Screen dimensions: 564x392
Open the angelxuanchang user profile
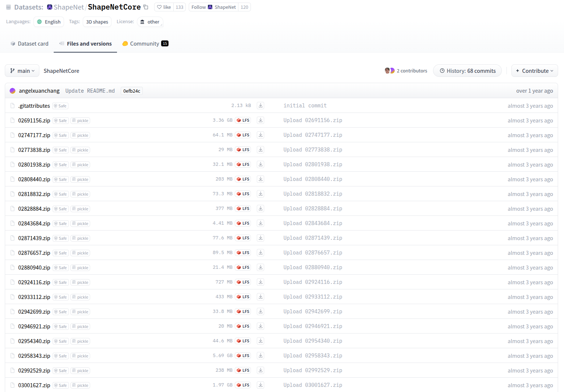point(39,91)
